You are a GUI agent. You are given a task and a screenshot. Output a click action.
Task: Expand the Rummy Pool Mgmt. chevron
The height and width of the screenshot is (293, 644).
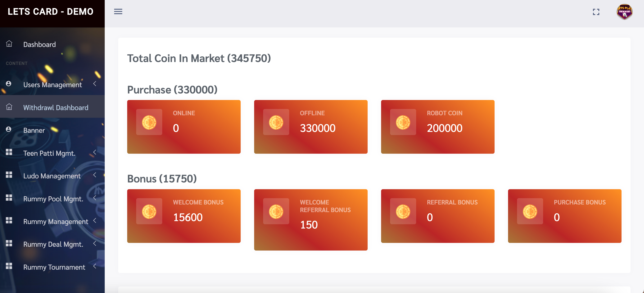[x=95, y=198]
